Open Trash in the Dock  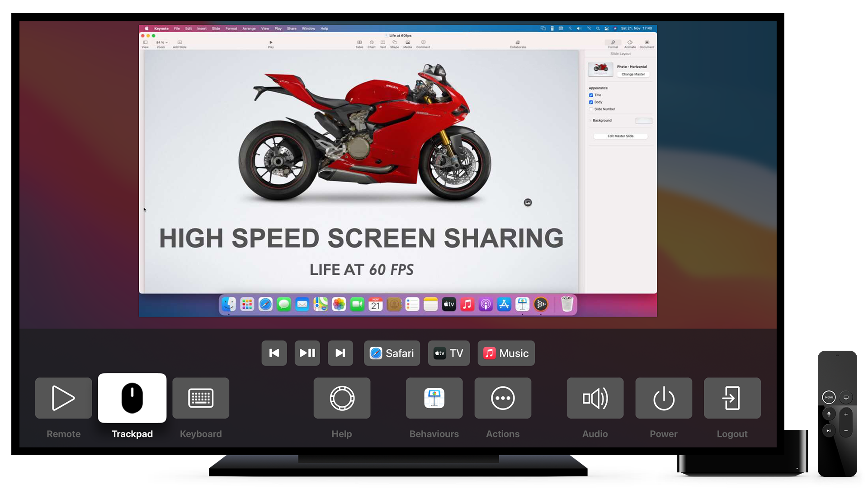[x=567, y=304]
